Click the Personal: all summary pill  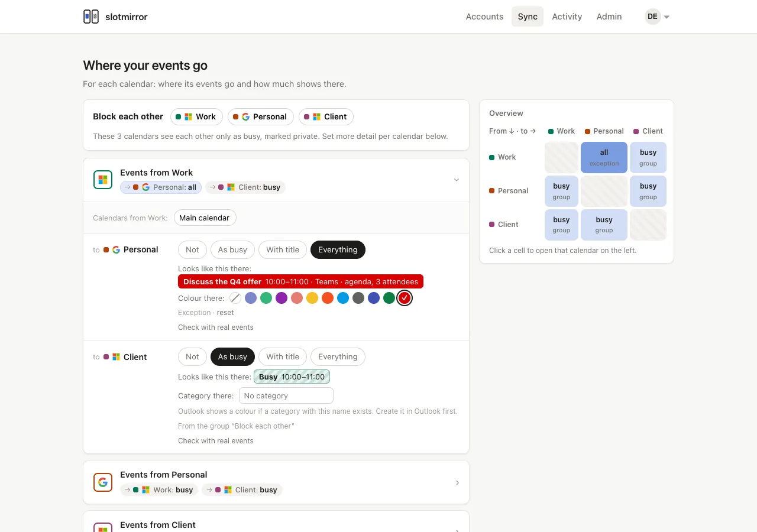[161, 187]
